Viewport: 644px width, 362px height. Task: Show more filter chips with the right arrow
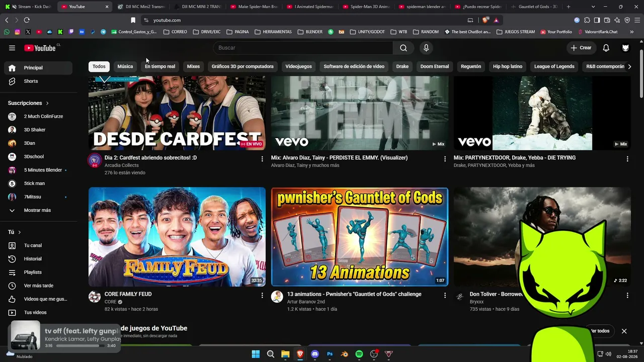pos(629,66)
